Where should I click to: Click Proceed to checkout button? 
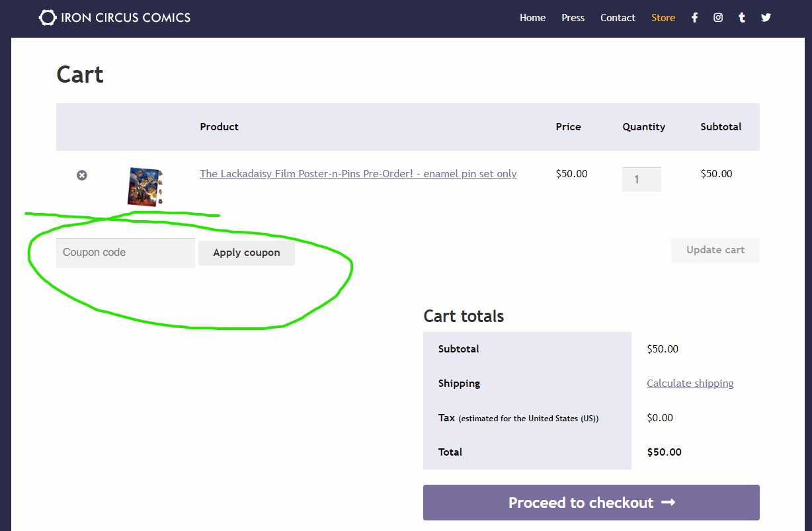(591, 503)
